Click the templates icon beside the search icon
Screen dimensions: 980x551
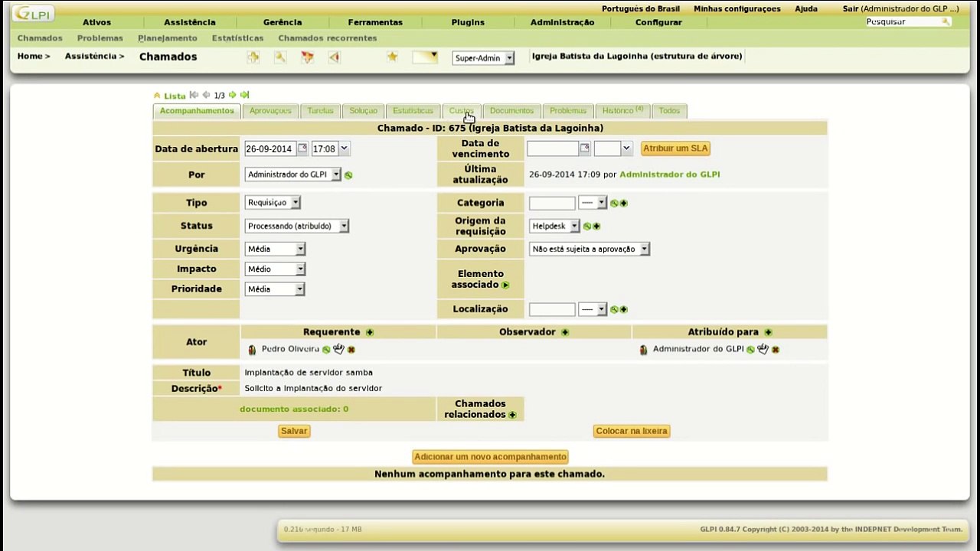(x=307, y=57)
